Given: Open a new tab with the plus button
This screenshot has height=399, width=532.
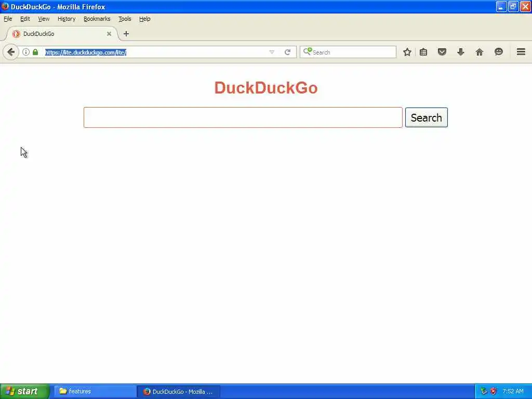Looking at the screenshot, I should click(x=126, y=34).
